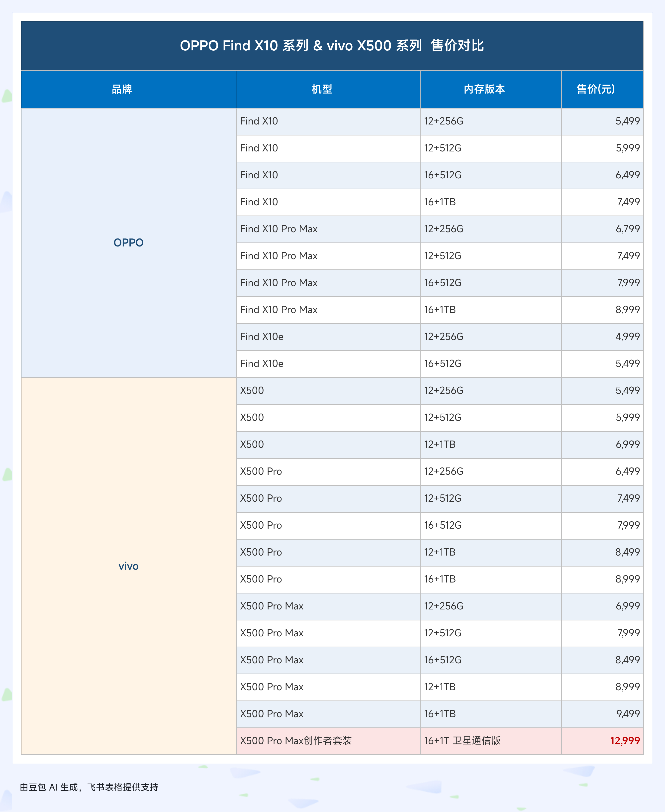The height and width of the screenshot is (812, 665).
Task: Click 16+512G memory in the Find X10e row
Action: coord(491,364)
